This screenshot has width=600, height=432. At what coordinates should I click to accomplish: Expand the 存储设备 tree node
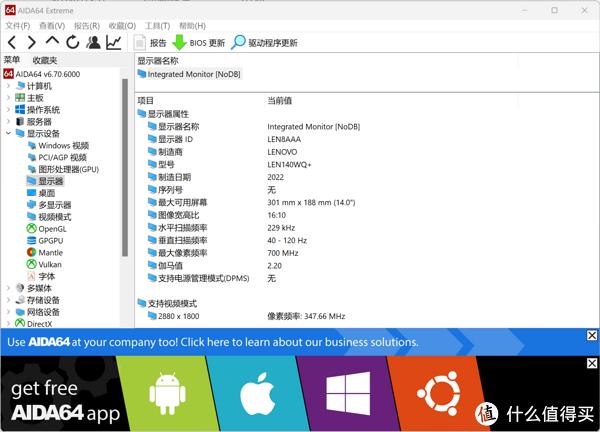8,300
